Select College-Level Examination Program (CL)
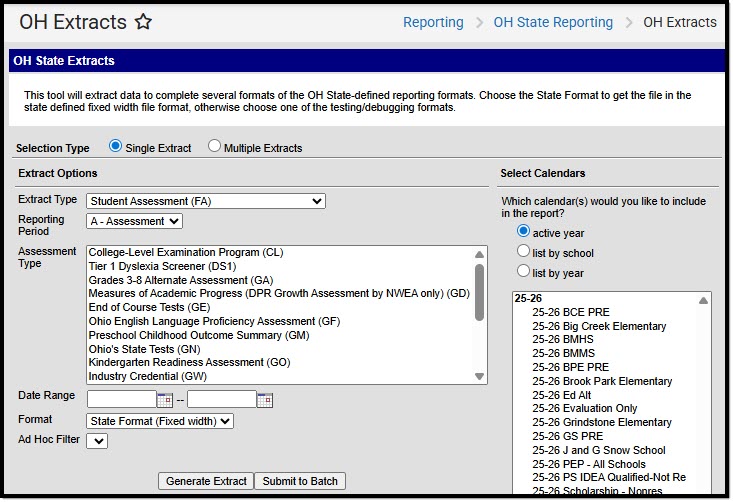 click(186, 252)
